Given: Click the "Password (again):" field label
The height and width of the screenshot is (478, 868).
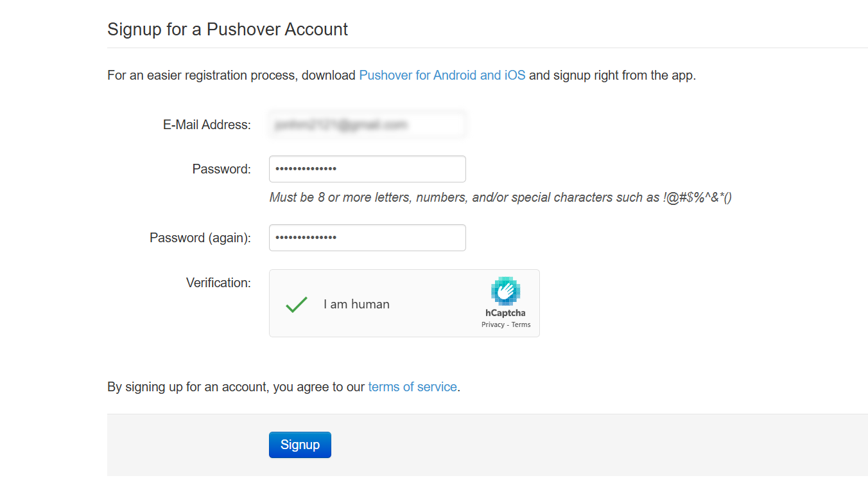Looking at the screenshot, I should (200, 238).
